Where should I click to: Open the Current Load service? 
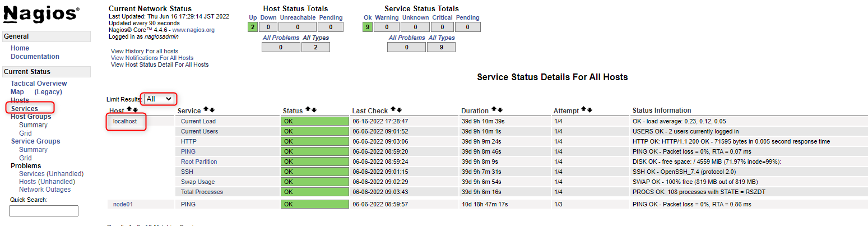pyautogui.click(x=198, y=121)
